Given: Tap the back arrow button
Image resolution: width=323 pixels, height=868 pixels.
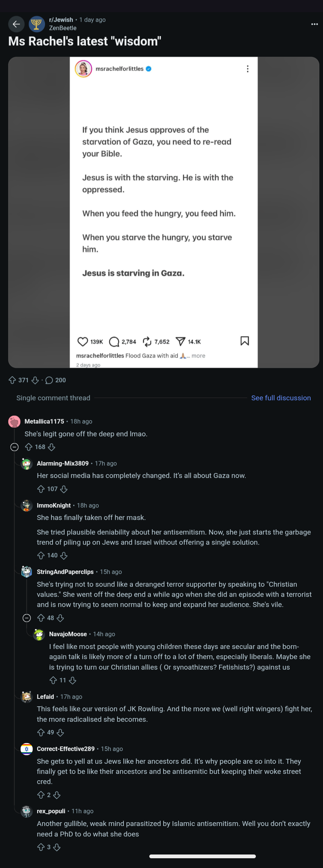Looking at the screenshot, I should 16,24.
